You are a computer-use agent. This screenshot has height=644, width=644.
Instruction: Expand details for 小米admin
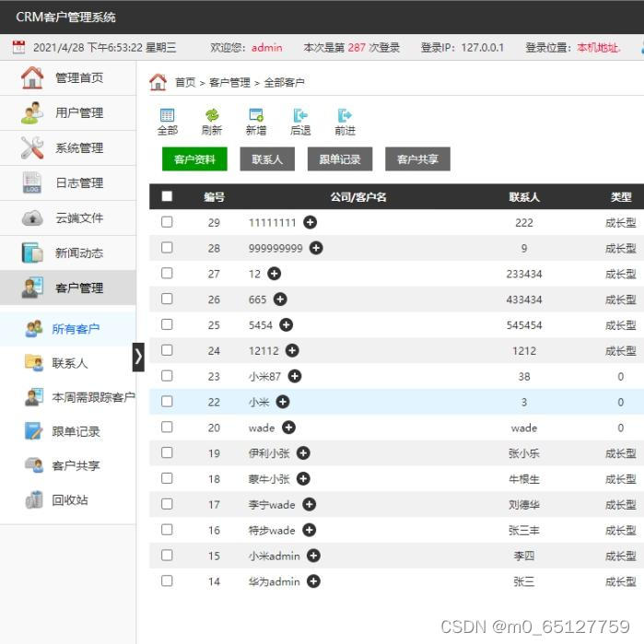click(313, 556)
